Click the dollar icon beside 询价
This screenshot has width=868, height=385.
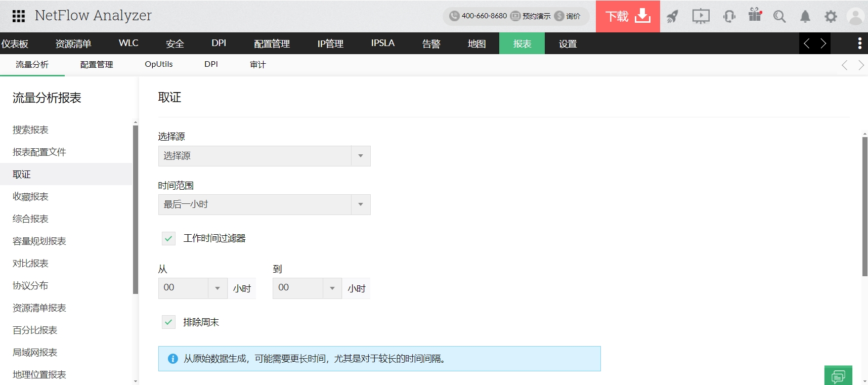pos(559,16)
